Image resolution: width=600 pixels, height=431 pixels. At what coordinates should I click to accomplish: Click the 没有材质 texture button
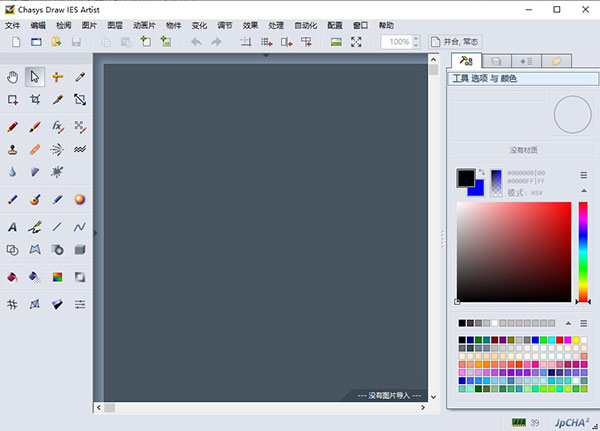(524, 150)
